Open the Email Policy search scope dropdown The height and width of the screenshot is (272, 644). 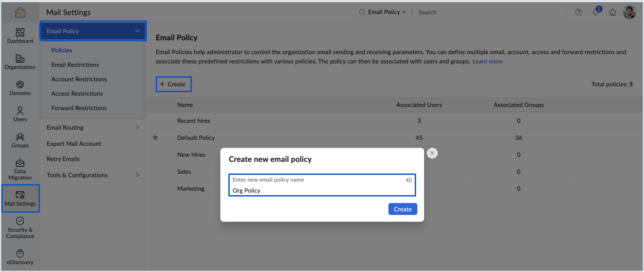click(x=387, y=12)
